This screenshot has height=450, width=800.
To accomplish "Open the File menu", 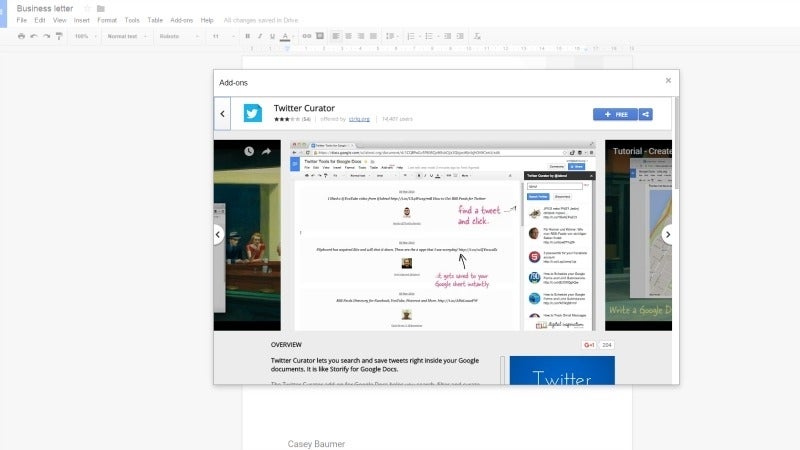I will coord(21,20).
